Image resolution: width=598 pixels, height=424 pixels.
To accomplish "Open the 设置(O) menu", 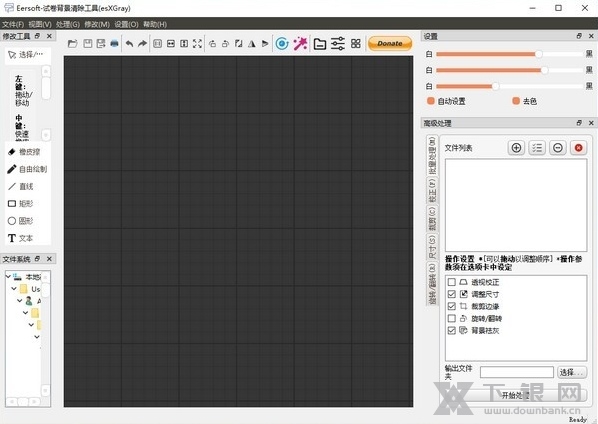I will coord(126,24).
